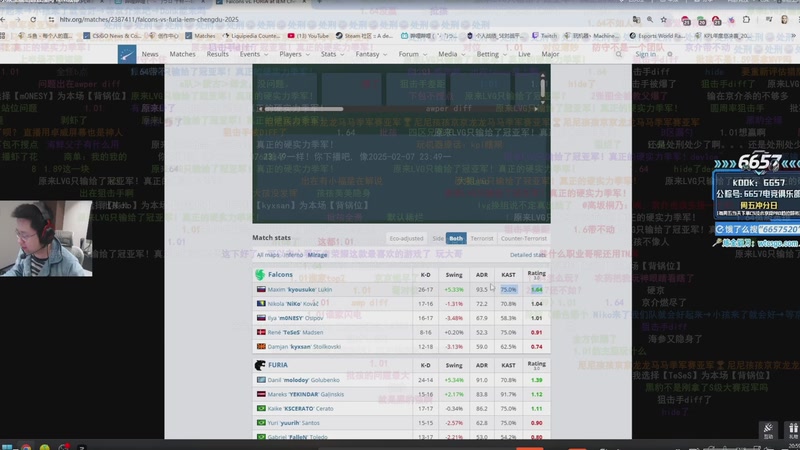Switch stats to Inferno tab

click(x=293, y=255)
